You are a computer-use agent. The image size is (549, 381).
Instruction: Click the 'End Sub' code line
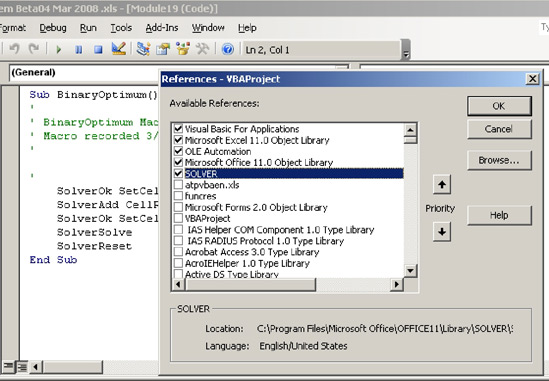click(53, 260)
